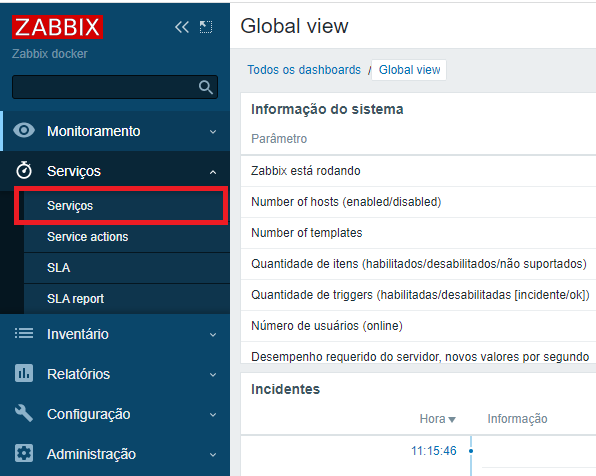This screenshot has width=596, height=476.
Task: Click the Parâmetro column header
Action: coord(279,139)
